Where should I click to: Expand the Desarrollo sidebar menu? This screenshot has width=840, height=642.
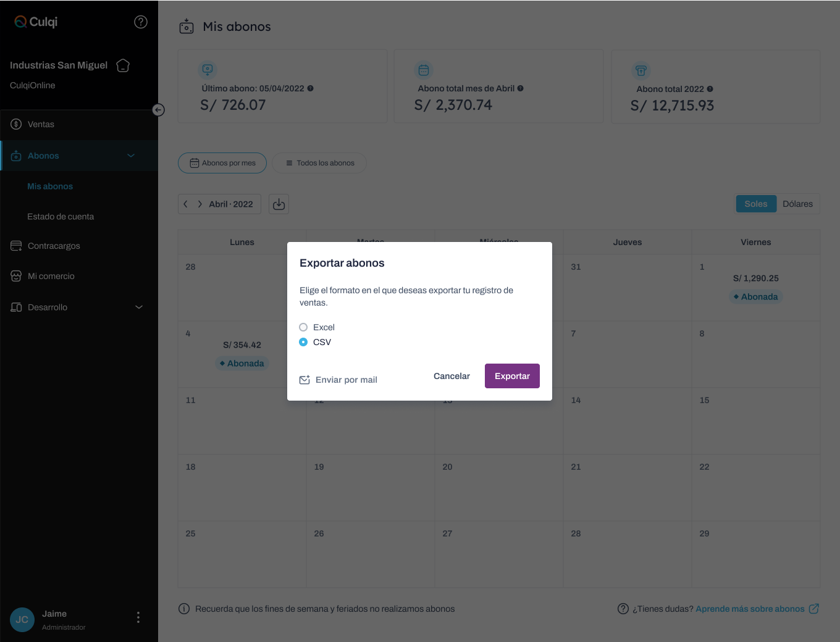click(139, 307)
